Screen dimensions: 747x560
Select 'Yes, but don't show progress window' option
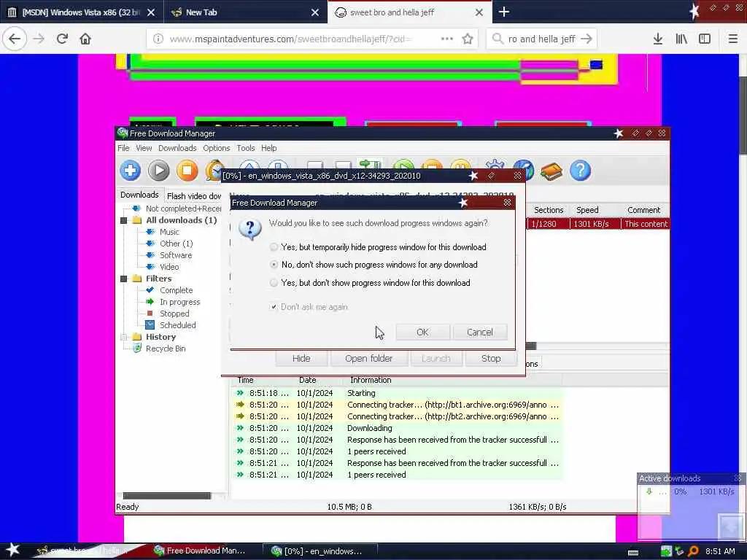click(x=274, y=282)
